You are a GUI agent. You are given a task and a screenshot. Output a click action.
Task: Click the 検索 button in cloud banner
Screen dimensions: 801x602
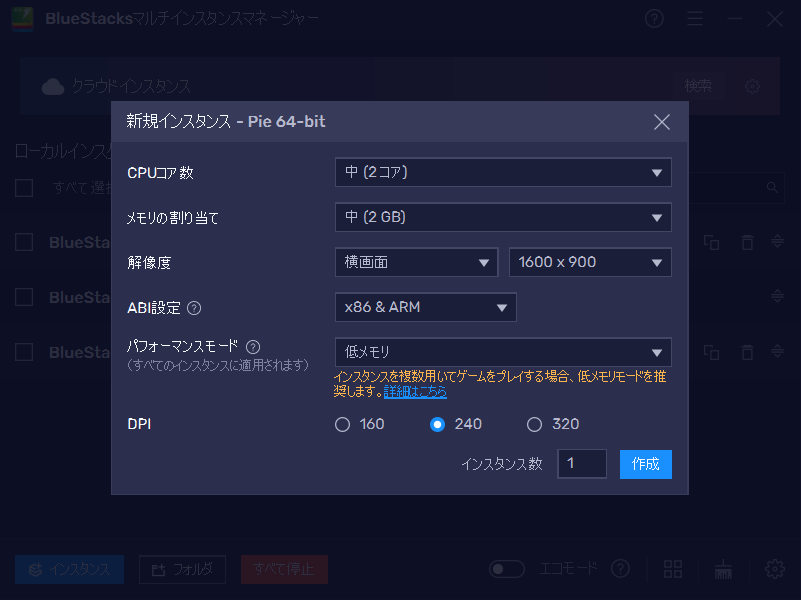click(698, 86)
